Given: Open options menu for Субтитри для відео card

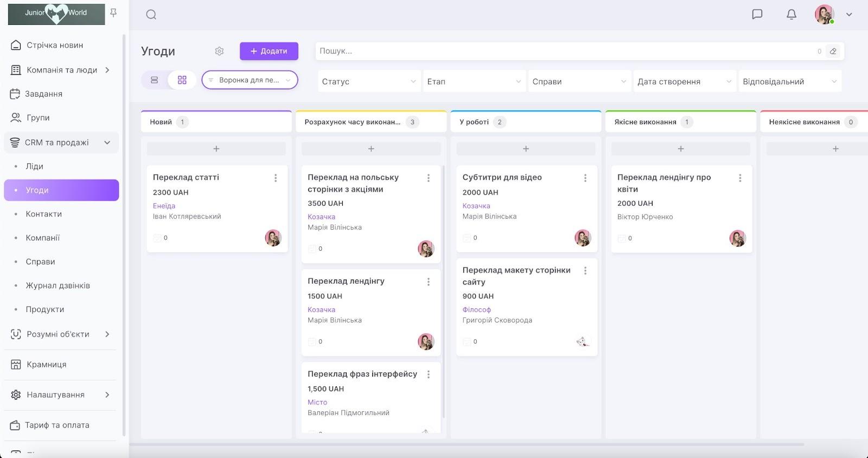Looking at the screenshot, I should tap(585, 178).
